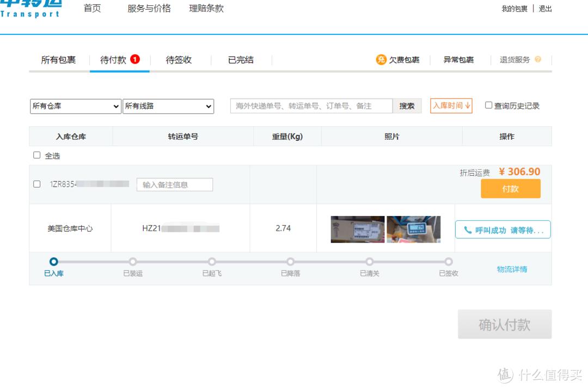Open the 所有线路 route dropdown
The image size is (588, 389).
[x=168, y=106]
